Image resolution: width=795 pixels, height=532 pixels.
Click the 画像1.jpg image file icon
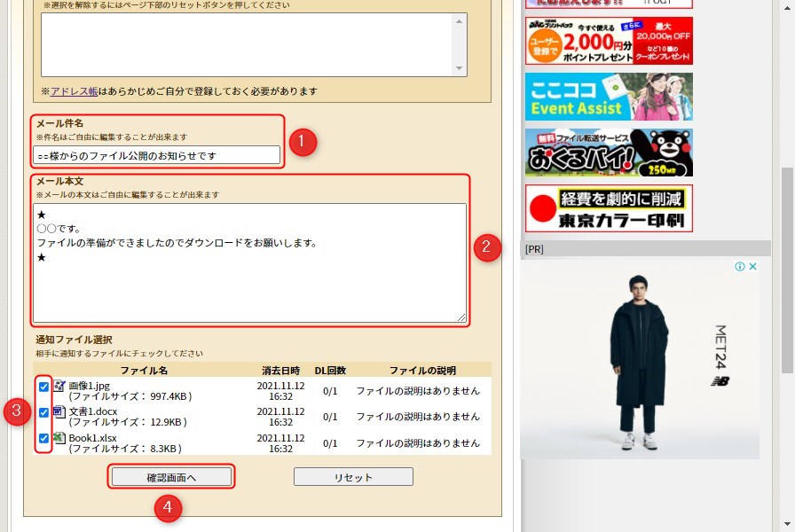60,386
